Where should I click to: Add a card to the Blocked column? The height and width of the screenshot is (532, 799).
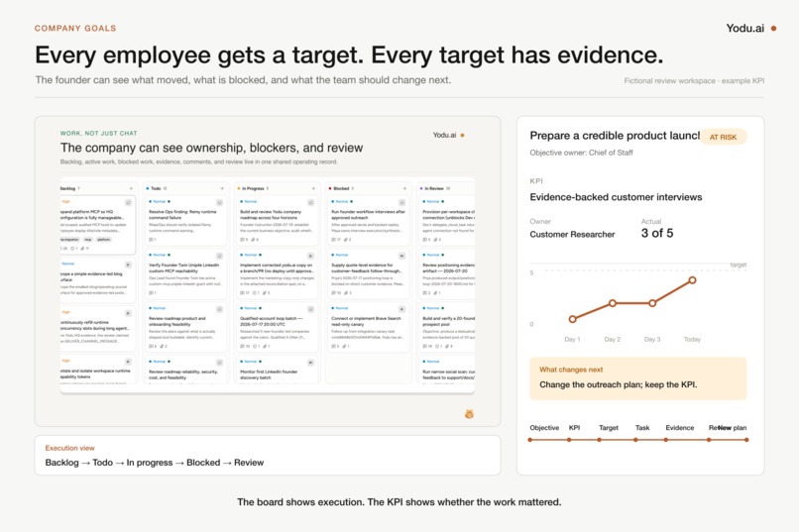(x=404, y=188)
